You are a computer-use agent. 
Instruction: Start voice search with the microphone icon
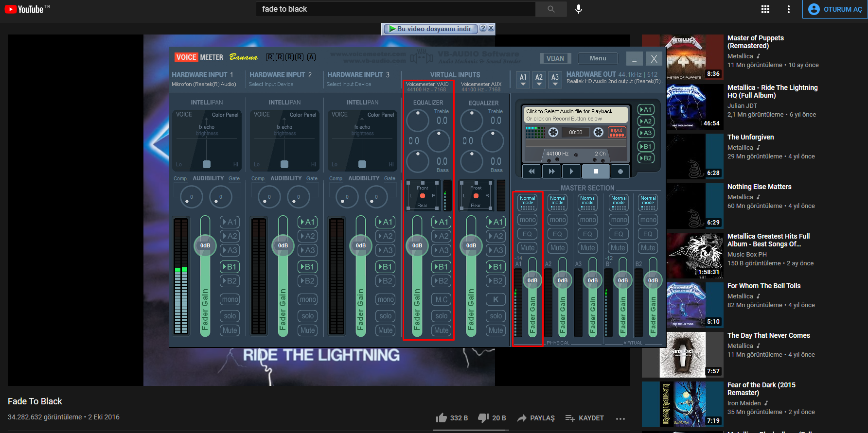[x=579, y=9]
